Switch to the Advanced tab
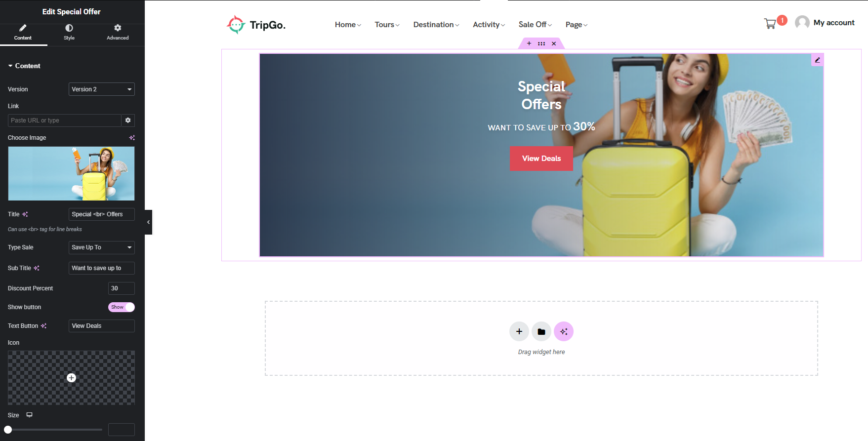 [x=118, y=32]
